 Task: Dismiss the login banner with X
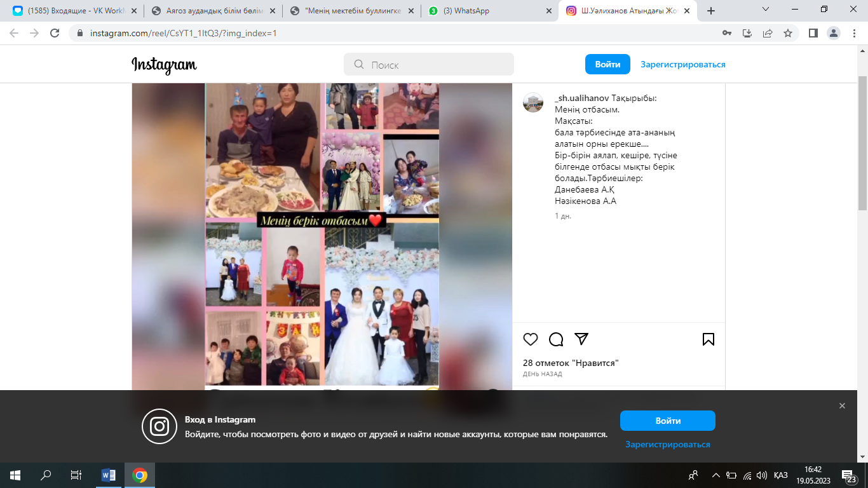pos(842,406)
